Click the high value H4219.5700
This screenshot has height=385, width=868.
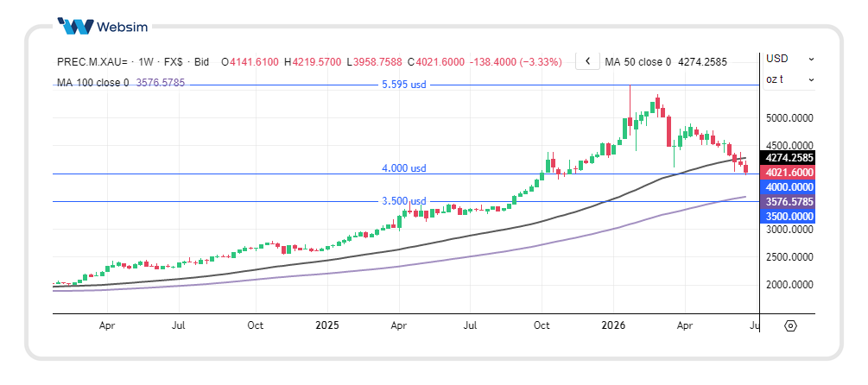313,62
